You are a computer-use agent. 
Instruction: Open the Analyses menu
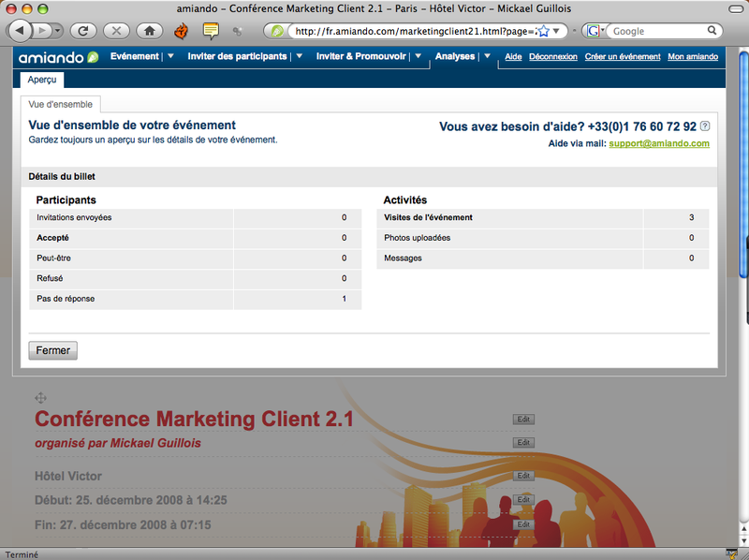(x=455, y=56)
